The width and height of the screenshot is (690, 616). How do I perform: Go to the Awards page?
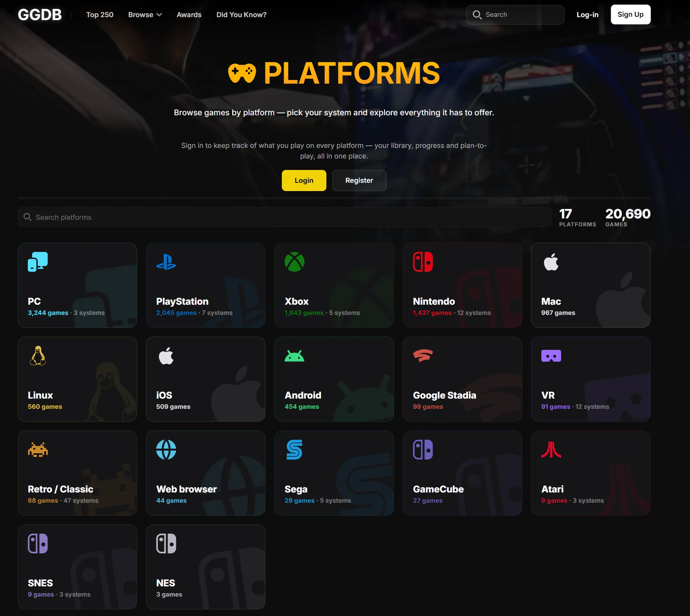coord(189,15)
